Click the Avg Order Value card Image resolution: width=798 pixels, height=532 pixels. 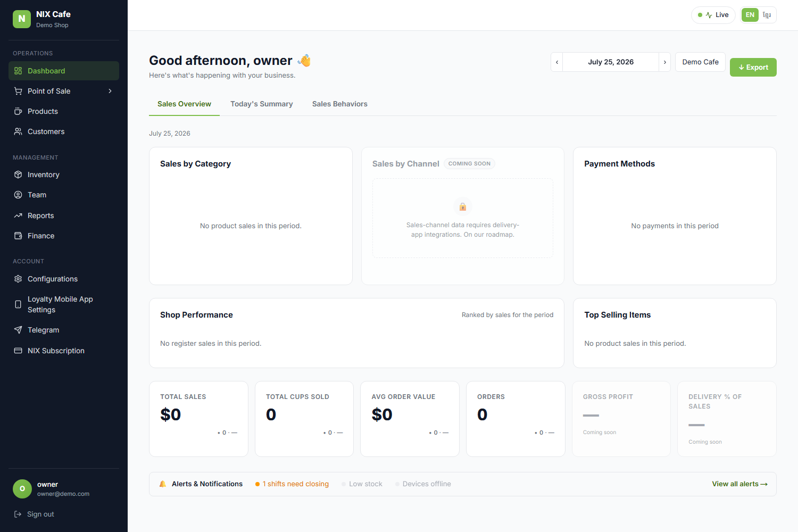(410, 419)
